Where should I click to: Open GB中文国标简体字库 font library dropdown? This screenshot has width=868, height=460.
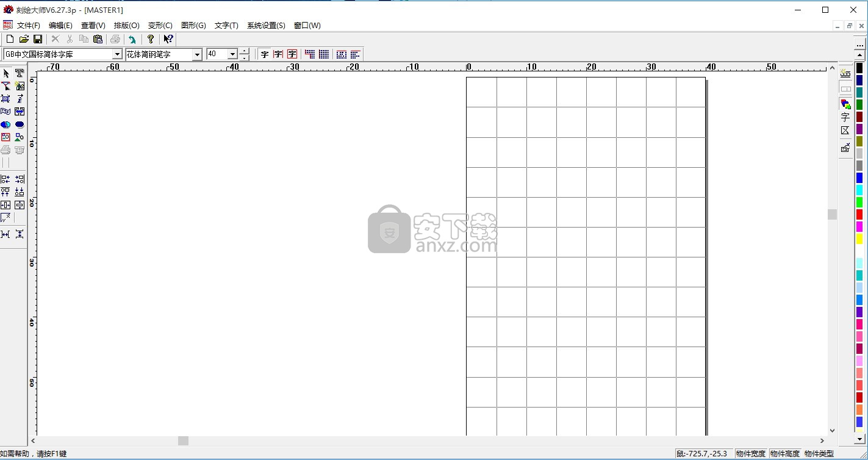(117, 54)
